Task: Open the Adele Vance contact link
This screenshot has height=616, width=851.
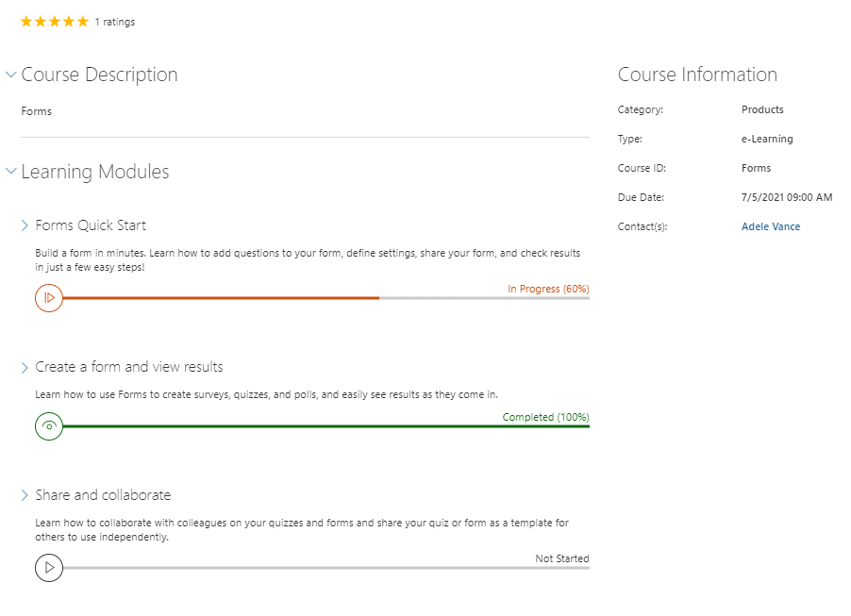Action: [770, 226]
